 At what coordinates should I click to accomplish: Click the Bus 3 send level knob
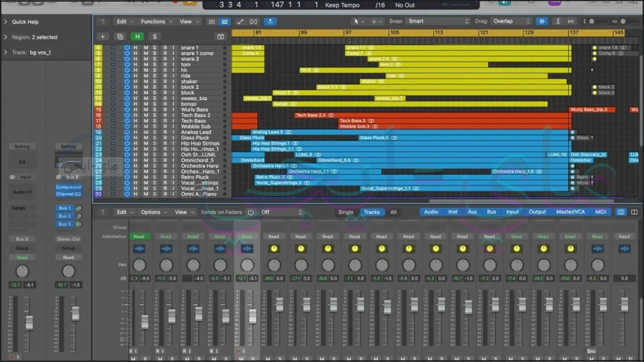tap(79, 224)
